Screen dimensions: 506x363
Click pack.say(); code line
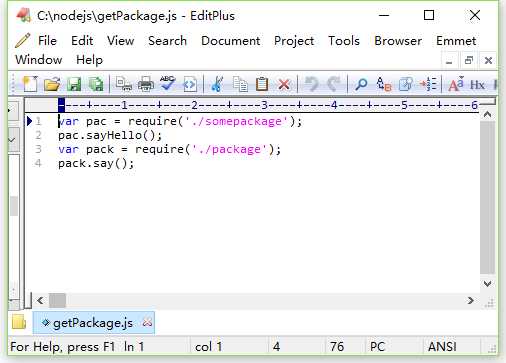(96, 164)
